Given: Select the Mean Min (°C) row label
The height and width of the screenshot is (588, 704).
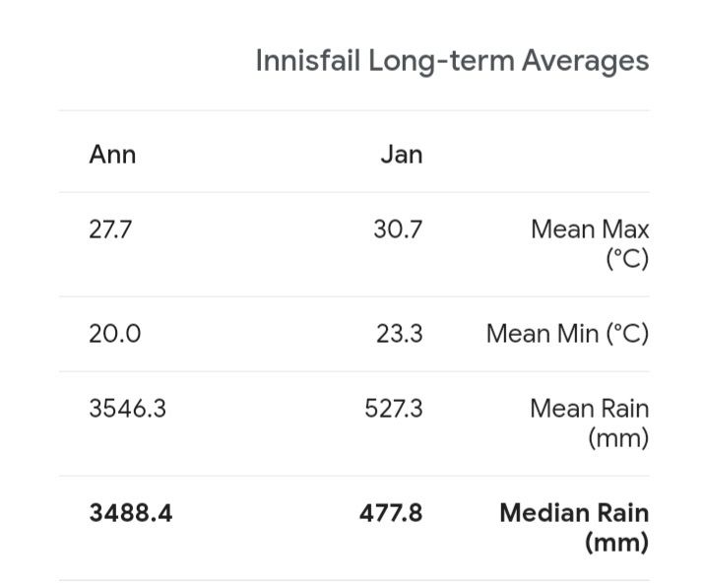Looking at the screenshot, I should coord(567,334).
